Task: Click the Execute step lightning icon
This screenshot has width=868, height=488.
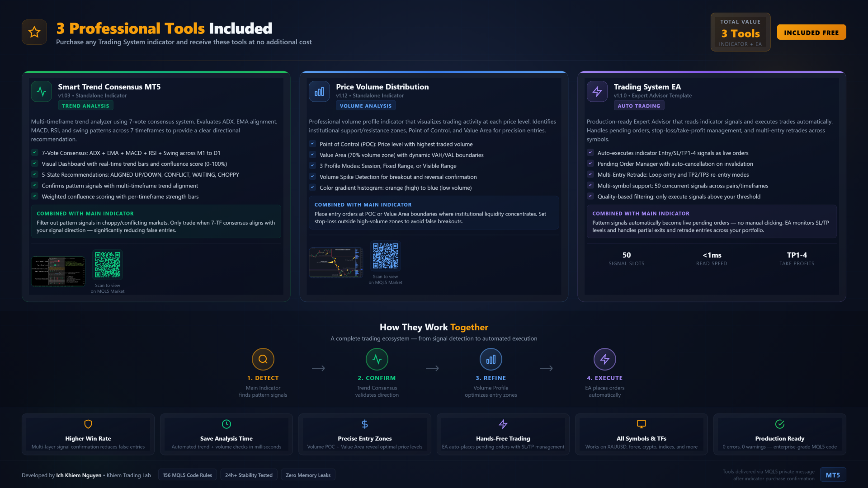Action: tap(605, 360)
